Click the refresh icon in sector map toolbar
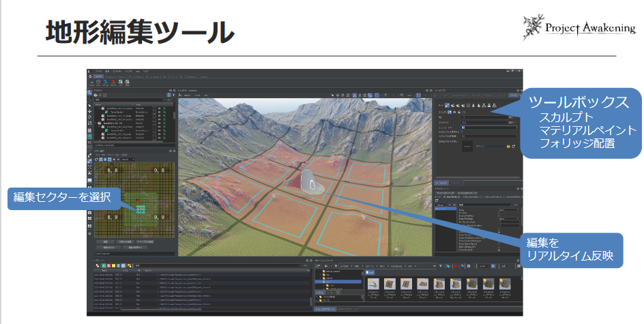The image size is (644, 324). 96,160
